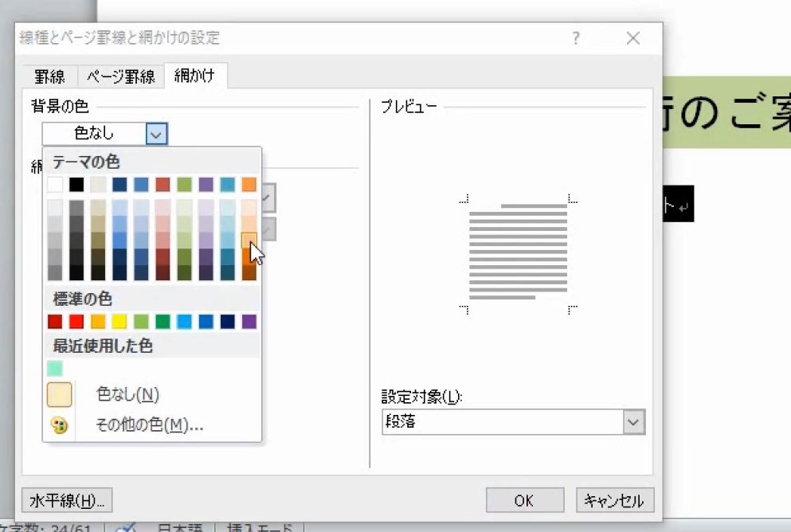Switch to the 罫線 tab
Image resolution: width=791 pixels, height=532 pixels.
pyautogui.click(x=49, y=76)
